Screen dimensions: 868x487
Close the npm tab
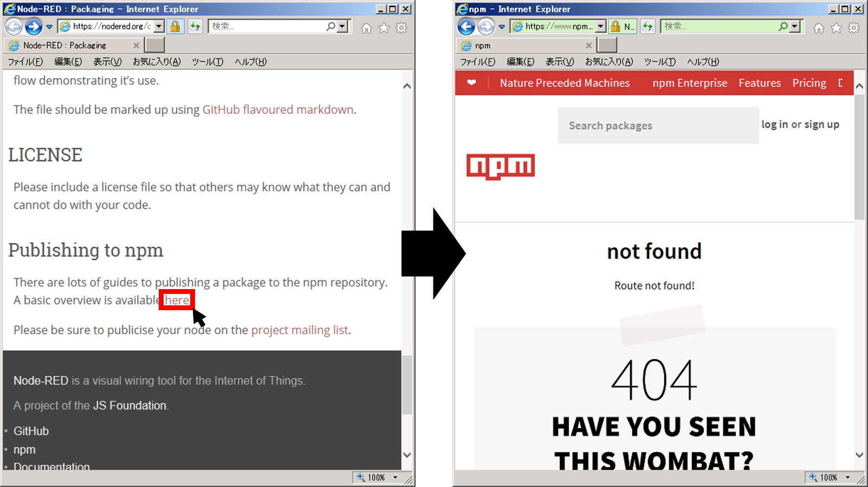pyautogui.click(x=588, y=46)
